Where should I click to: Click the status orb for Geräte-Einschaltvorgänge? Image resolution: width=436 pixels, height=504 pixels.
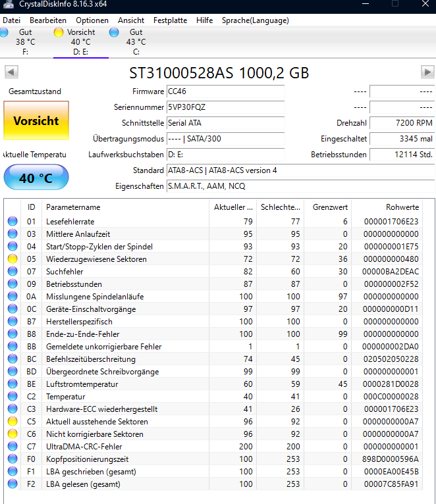(x=13, y=309)
